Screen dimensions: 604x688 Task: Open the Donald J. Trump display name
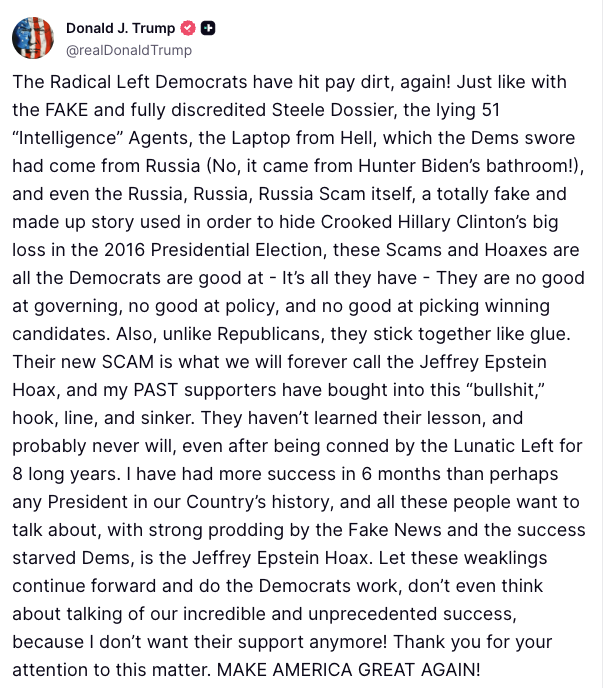pyautogui.click(x=121, y=28)
